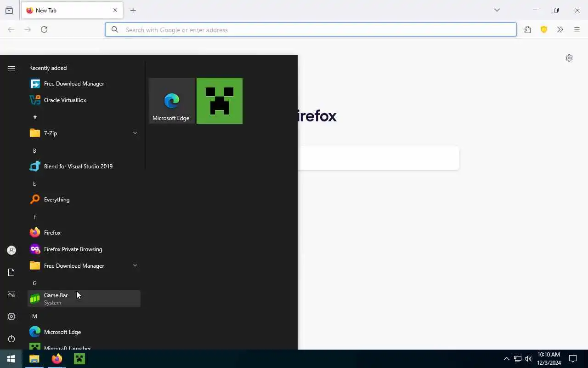This screenshot has width=588, height=368.
Task: Open Documents from the Start sidebar
Action: click(11, 272)
